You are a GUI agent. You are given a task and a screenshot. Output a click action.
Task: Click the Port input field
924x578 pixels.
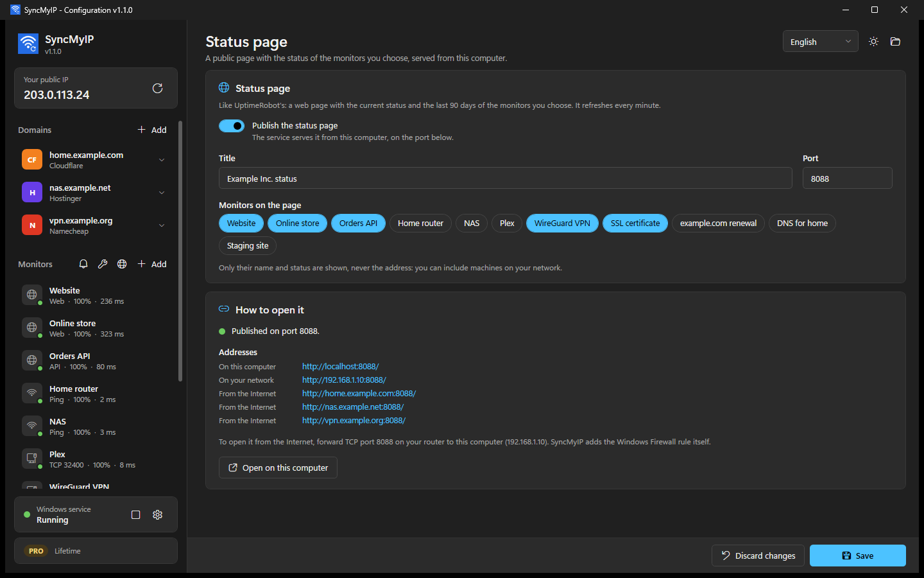(847, 179)
